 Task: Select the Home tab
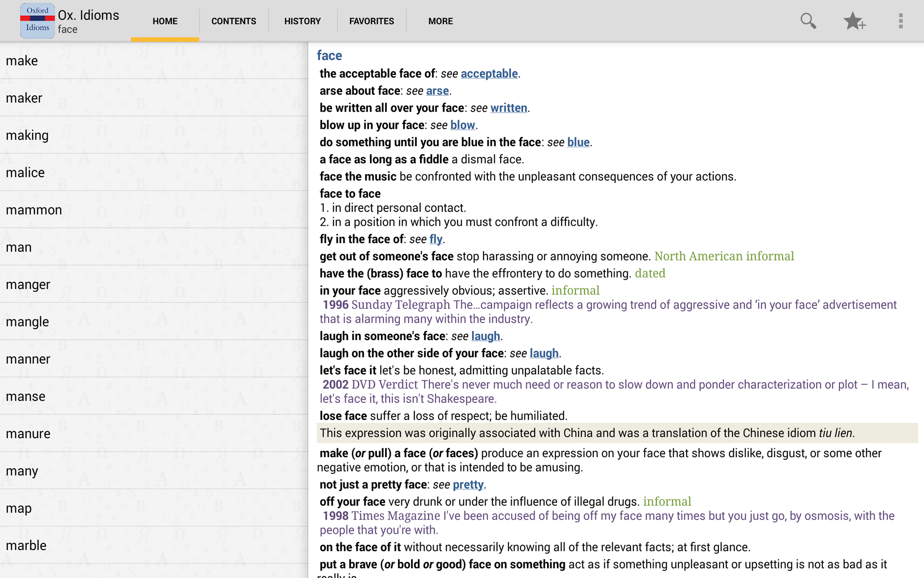165,21
